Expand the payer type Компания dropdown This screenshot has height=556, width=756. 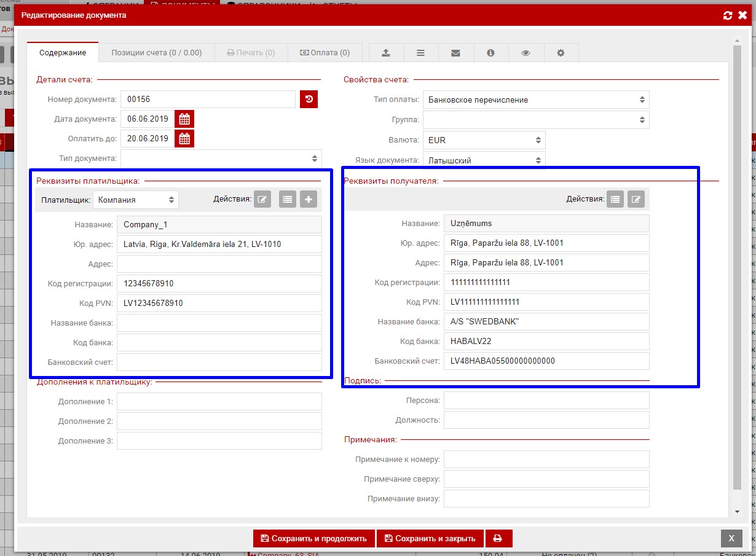[x=135, y=200]
